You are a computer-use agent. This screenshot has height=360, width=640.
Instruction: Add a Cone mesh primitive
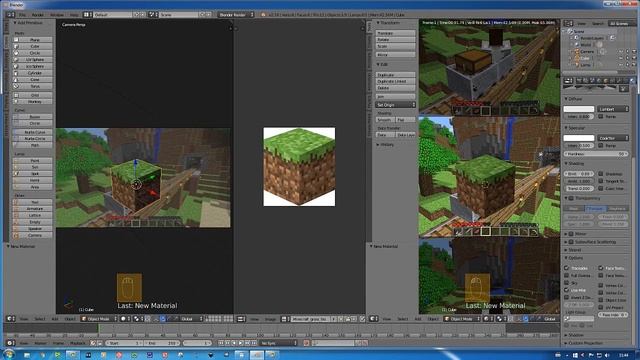(x=33, y=80)
